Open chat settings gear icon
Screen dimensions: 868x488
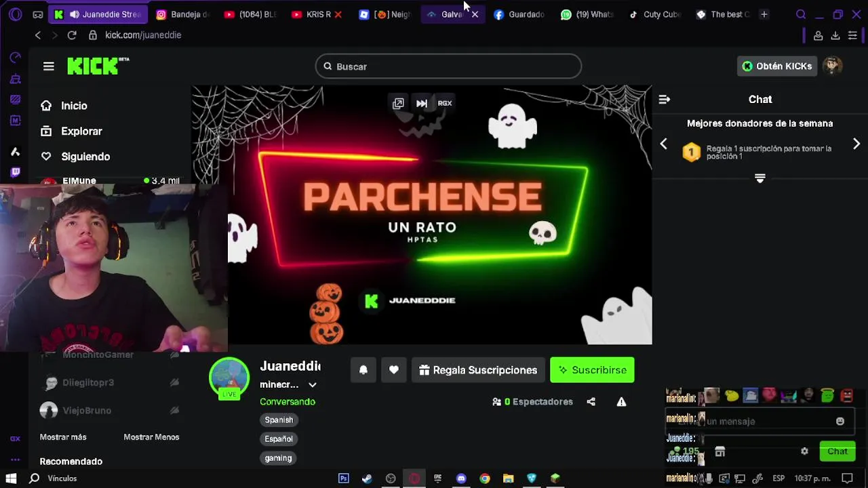[x=804, y=451]
